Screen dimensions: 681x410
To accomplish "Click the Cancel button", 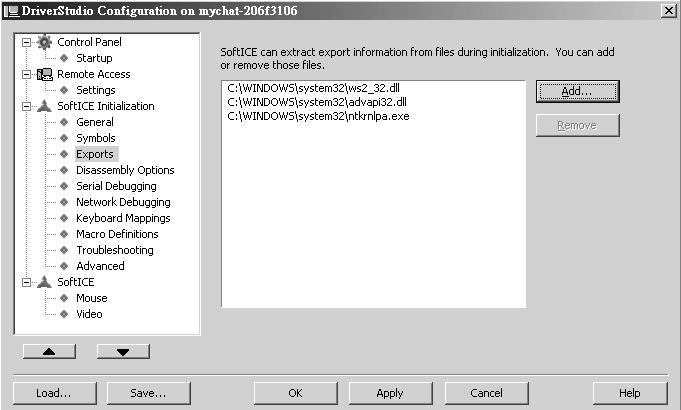I will (486, 393).
